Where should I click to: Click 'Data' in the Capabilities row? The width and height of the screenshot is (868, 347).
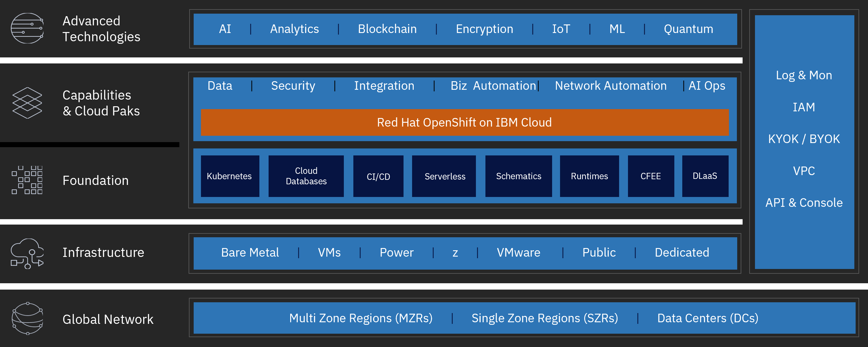click(x=220, y=86)
